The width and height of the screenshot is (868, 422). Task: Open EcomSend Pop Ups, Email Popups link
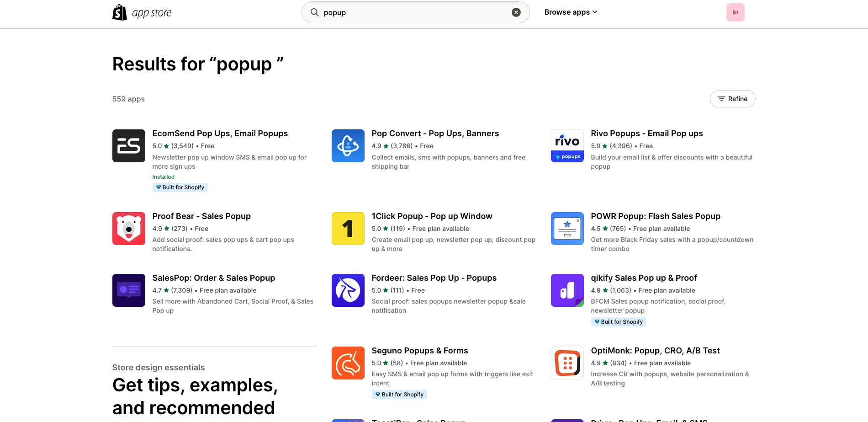(220, 134)
